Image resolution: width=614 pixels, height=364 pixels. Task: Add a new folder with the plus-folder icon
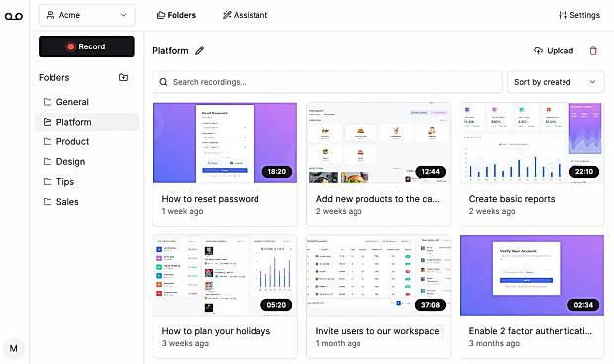pos(124,77)
